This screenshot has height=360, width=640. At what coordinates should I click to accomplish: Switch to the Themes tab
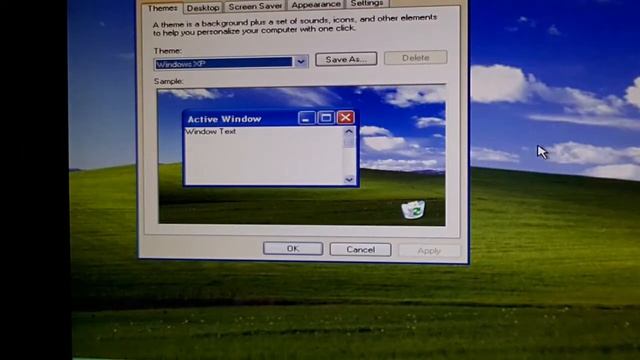[162, 8]
